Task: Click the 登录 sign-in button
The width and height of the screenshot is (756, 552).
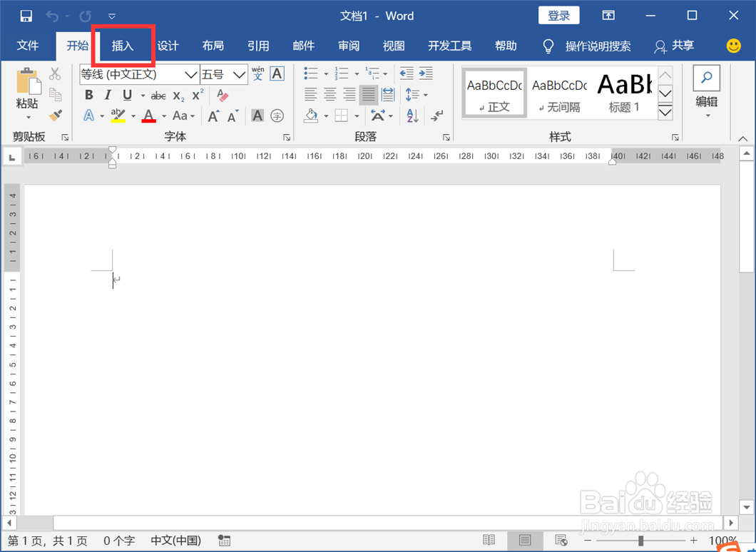Action: pos(558,15)
